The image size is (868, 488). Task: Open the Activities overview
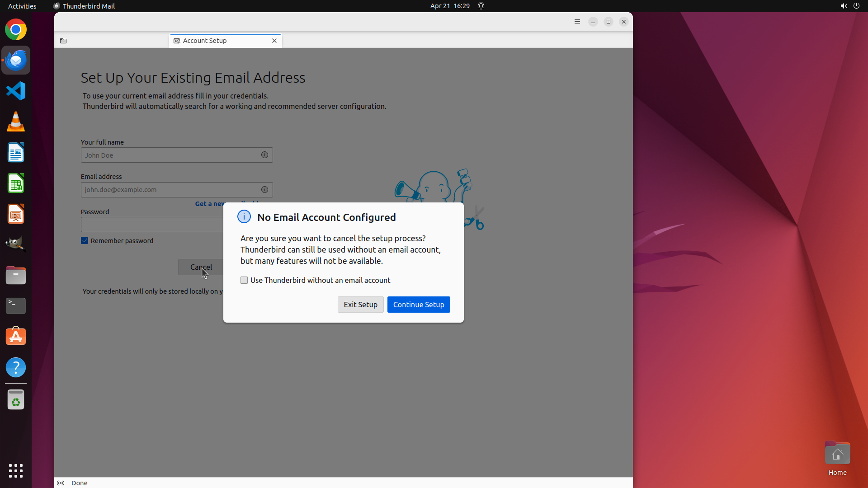pos(22,6)
